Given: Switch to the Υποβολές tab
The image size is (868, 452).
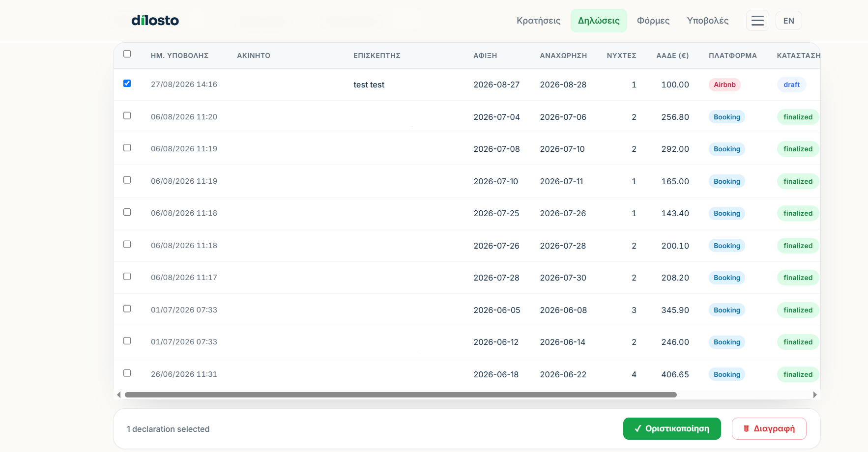Looking at the screenshot, I should pyautogui.click(x=708, y=21).
